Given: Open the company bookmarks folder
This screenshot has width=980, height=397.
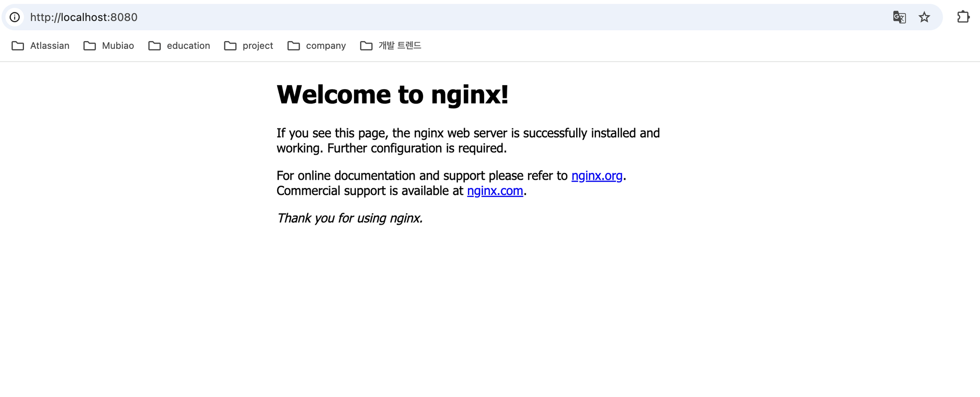Looking at the screenshot, I should point(316,45).
